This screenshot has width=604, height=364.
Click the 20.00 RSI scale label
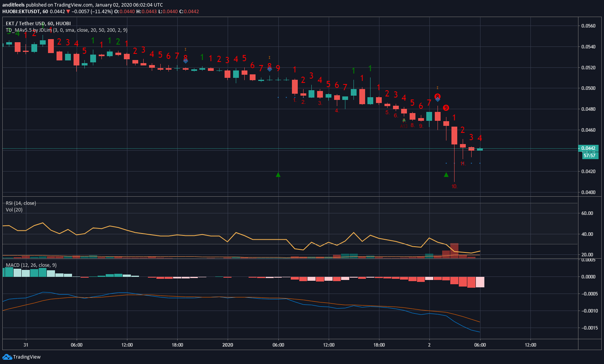click(587, 255)
